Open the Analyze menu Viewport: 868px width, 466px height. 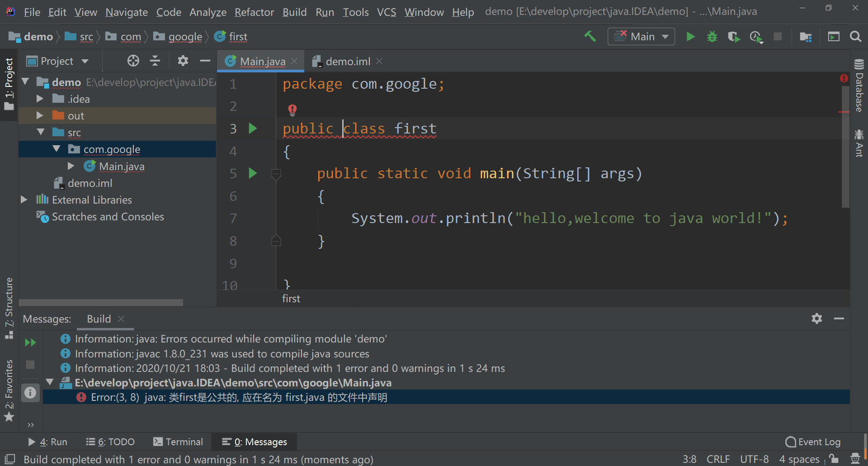click(208, 12)
